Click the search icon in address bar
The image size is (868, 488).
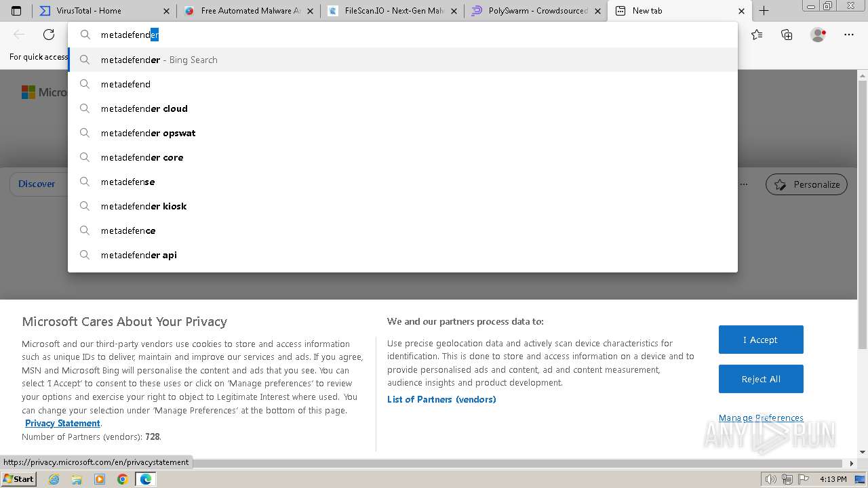coord(85,35)
